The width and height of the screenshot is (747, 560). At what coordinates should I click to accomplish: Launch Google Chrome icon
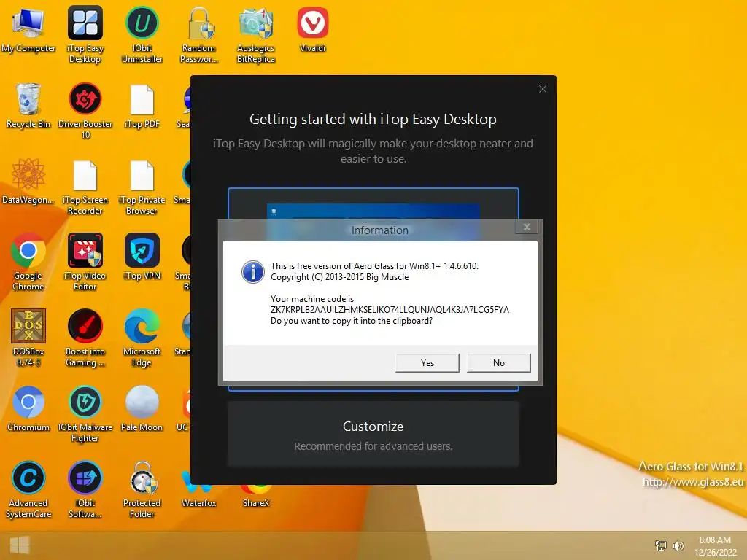[28, 262]
